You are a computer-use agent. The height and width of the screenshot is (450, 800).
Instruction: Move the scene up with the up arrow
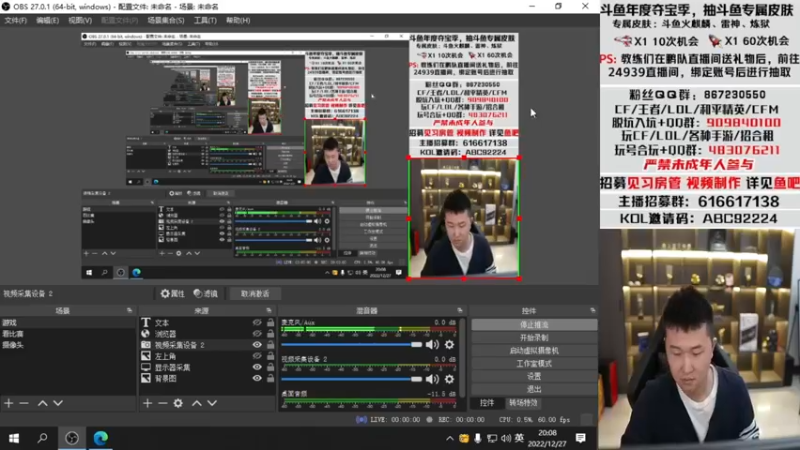click(43, 403)
